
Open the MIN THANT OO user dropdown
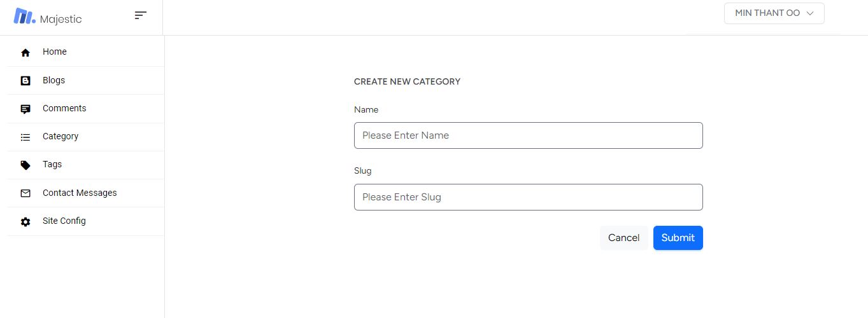[x=774, y=13]
